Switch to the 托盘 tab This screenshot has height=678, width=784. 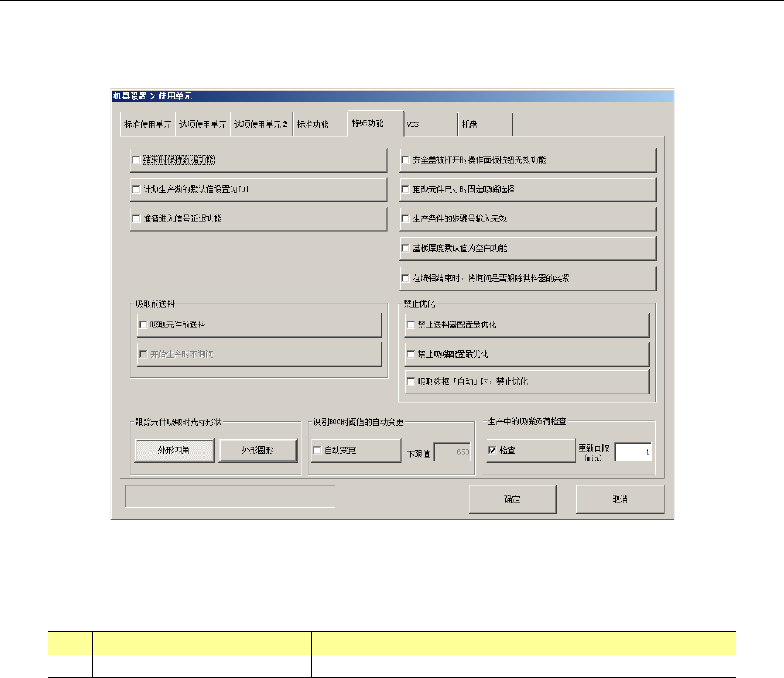coord(485,124)
